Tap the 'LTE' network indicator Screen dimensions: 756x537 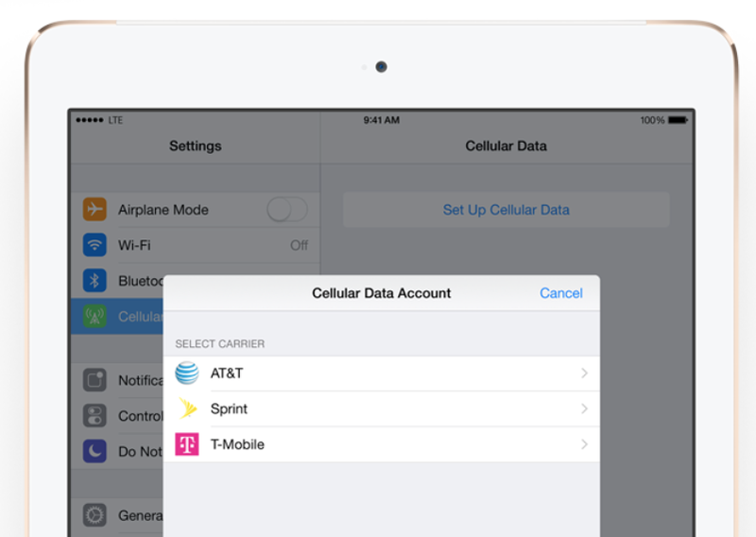pyautogui.click(x=115, y=120)
